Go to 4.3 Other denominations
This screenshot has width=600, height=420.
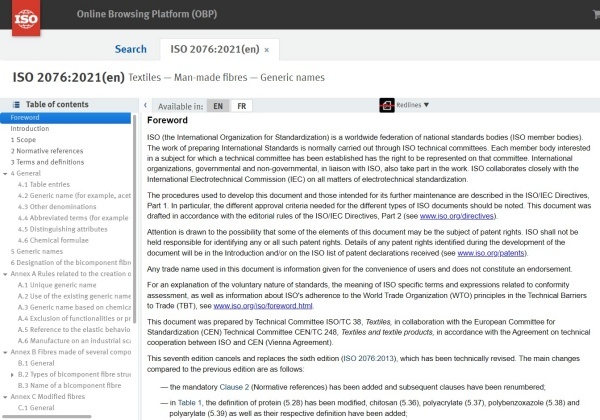(x=57, y=207)
